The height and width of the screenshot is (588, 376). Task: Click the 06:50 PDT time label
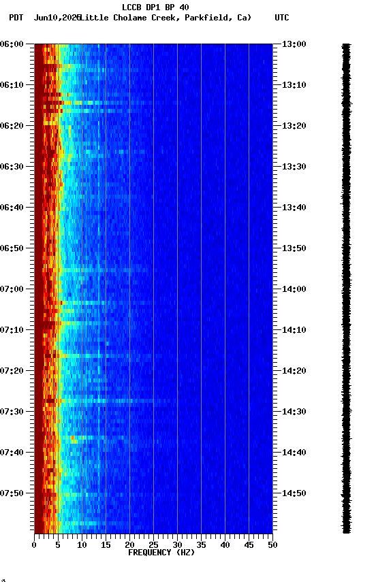click(x=12, y=248)
